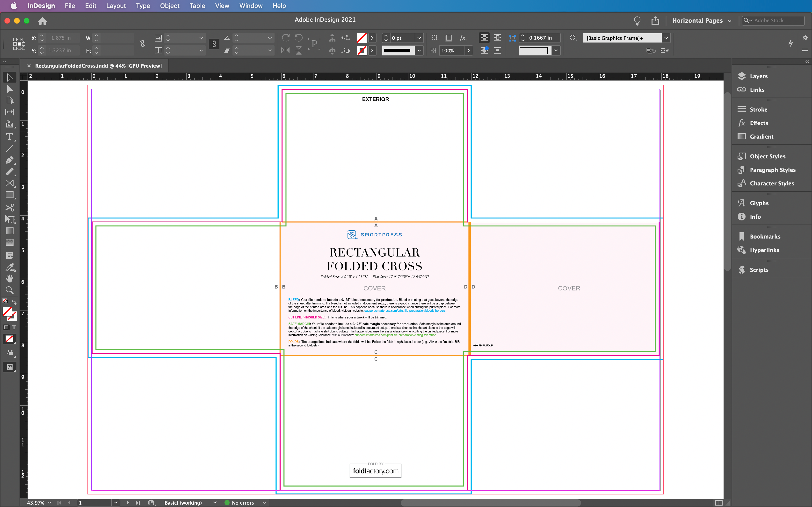Toggle constrain scaling percentages link
This screenshot has height=507, width=812.
coord(214,44)
